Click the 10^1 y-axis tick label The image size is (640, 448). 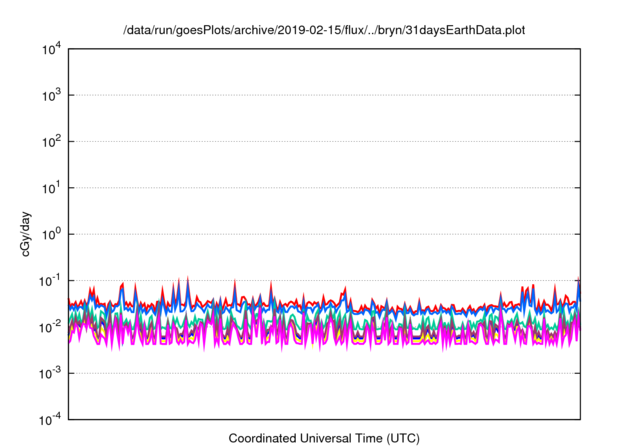tap(51, 189)
